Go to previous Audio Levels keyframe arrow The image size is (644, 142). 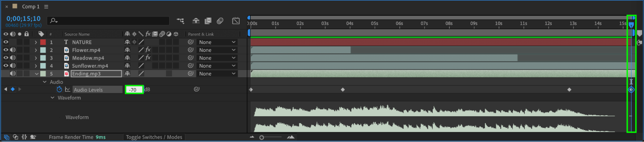pyautogui.click(x=5, y=89)
